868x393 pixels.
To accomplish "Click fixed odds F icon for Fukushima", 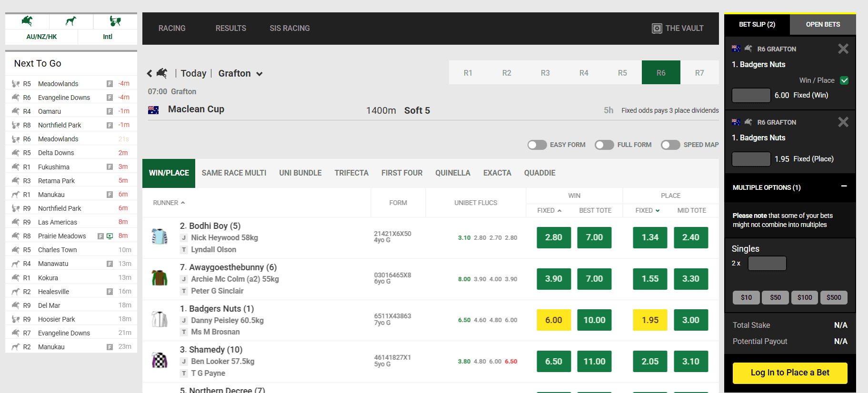I will [110, 167].
